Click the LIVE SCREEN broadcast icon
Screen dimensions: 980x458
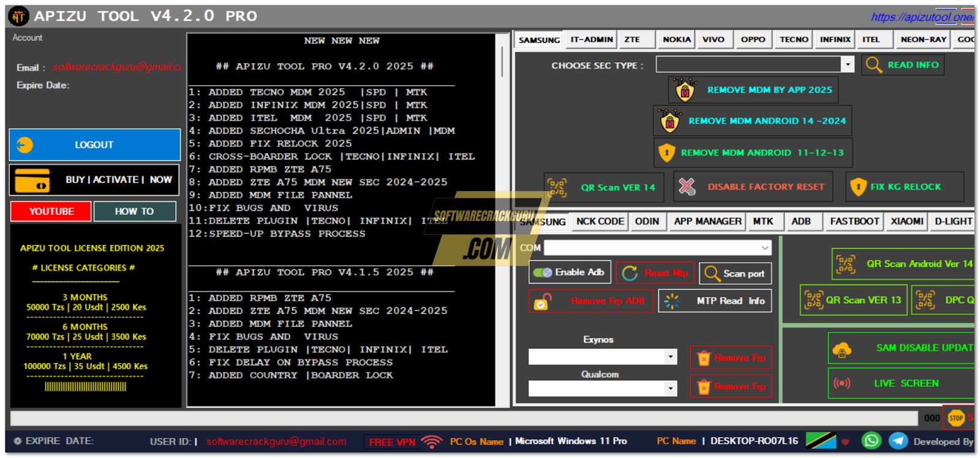pyautogui.click(x=842, y=383)
